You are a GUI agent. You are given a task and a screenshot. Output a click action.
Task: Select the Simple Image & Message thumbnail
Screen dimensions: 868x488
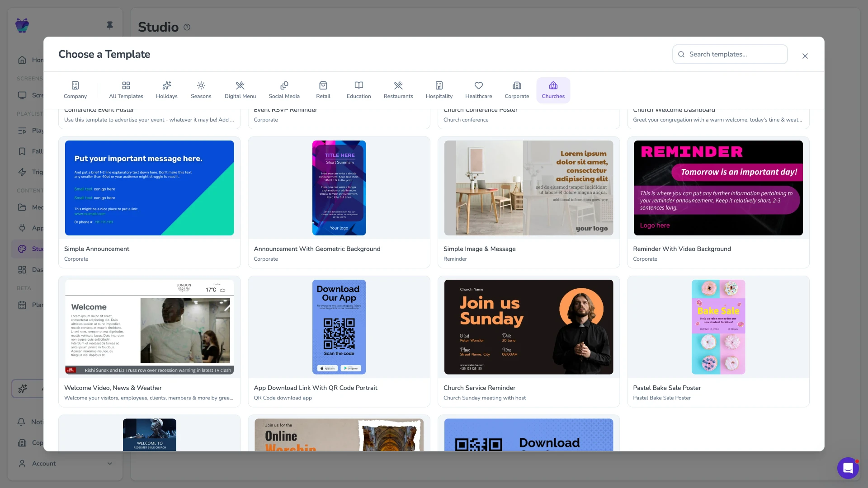click(528, 188)
